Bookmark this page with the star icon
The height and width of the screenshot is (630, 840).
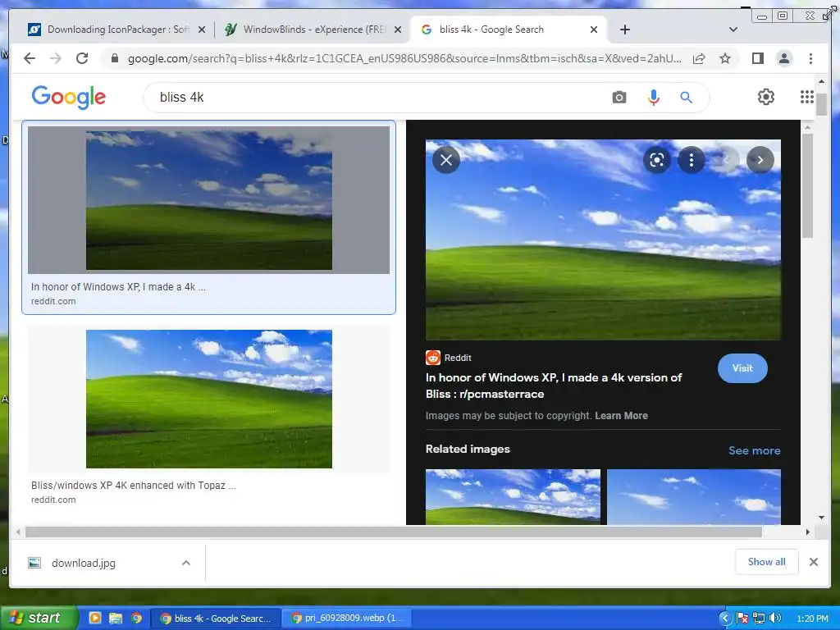tap(725, 58)
